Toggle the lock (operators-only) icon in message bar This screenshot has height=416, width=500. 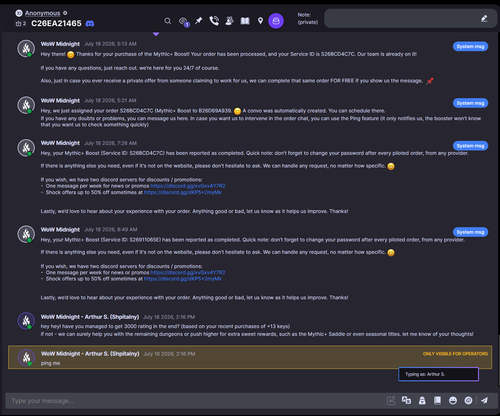pos(422,401)
